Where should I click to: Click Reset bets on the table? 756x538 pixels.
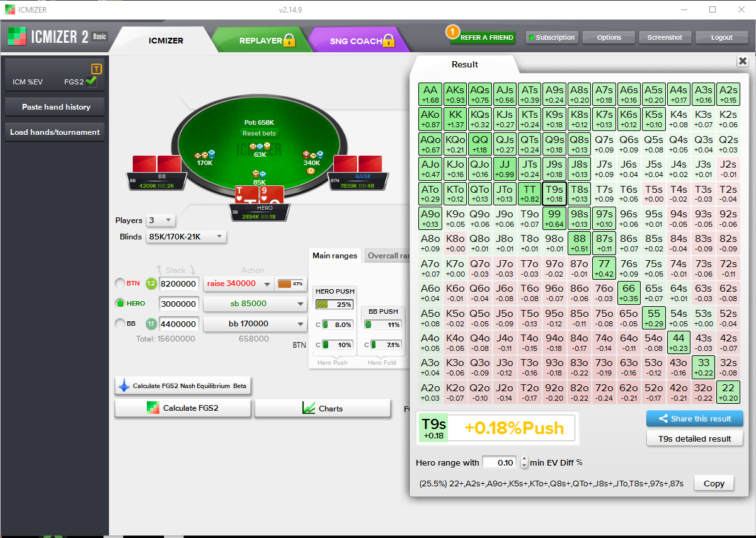(260, 134)
